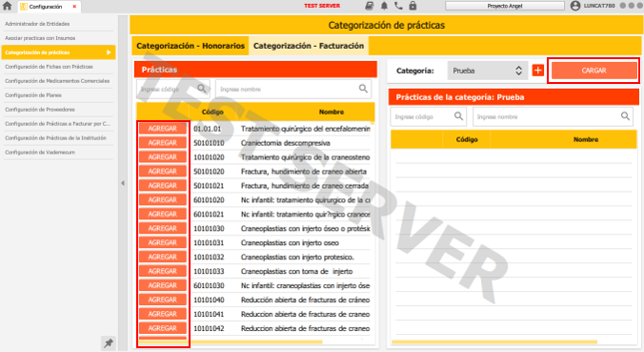Click category panel name search field
644x352 pixels.
[553, 116]
